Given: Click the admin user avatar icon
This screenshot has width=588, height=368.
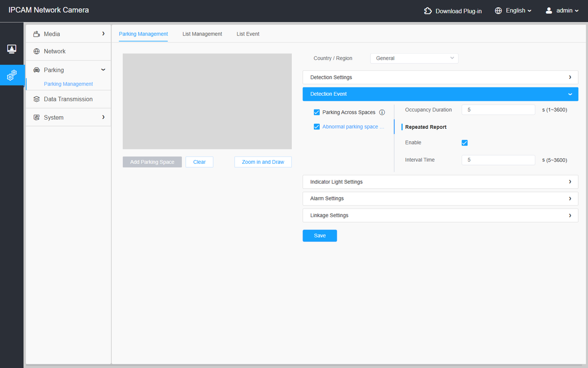Looking at the screenshot, I should (548, 11).
